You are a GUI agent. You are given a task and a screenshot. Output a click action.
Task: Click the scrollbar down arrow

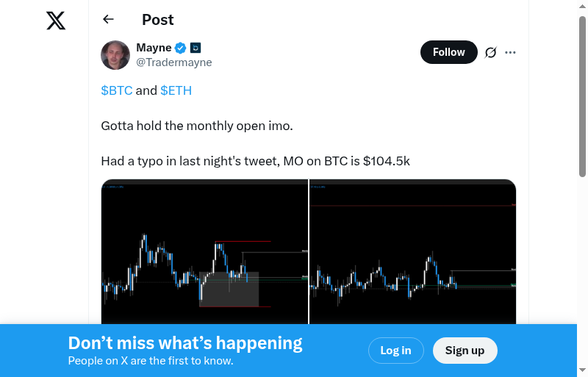582,370
